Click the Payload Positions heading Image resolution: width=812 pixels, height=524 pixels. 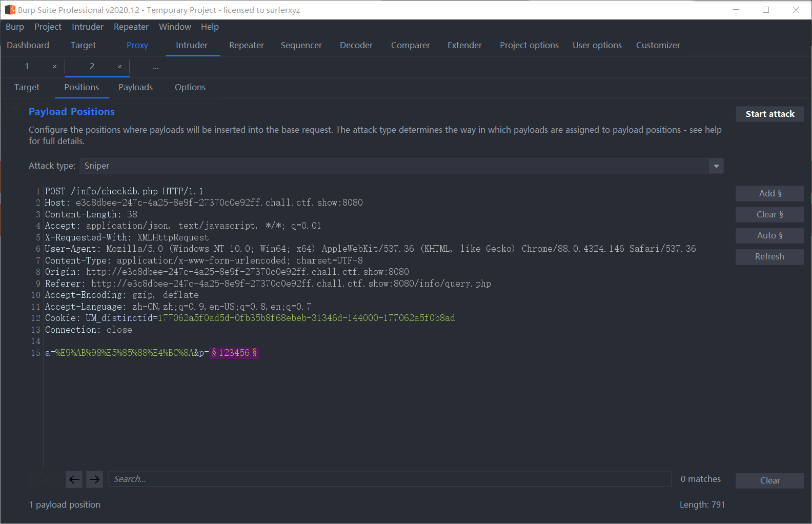(72, 112)
